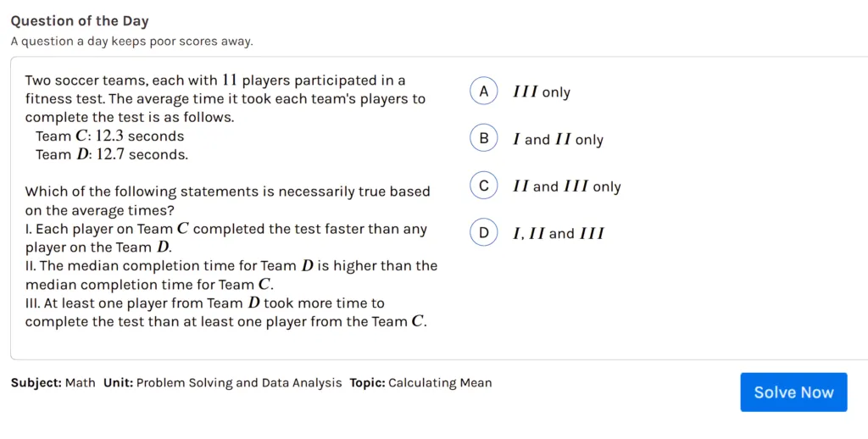This screenshot has height=439, width=868.
Task: Open the Problem Solving and Data Analysis unit
Action: tap(238, 383)
